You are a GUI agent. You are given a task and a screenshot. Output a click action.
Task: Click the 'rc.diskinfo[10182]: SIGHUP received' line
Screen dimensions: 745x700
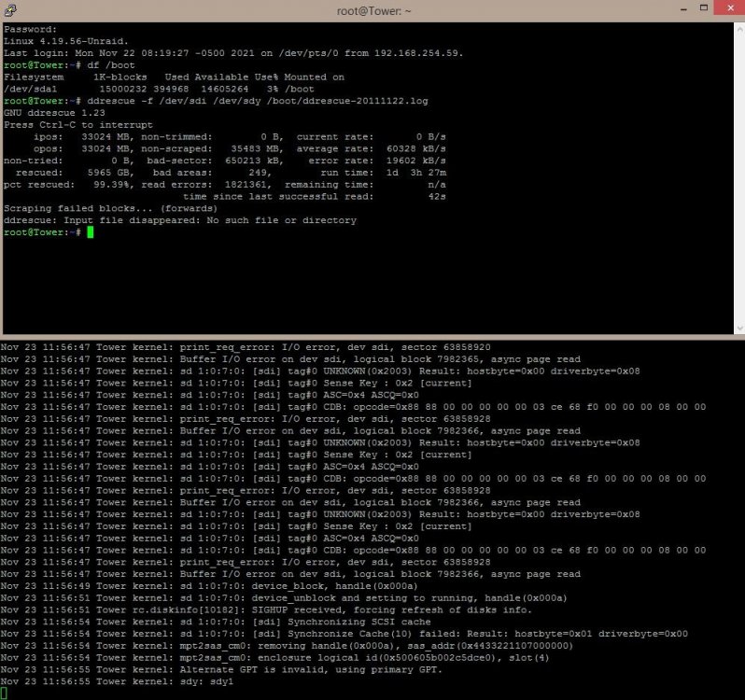coord(266,609)
